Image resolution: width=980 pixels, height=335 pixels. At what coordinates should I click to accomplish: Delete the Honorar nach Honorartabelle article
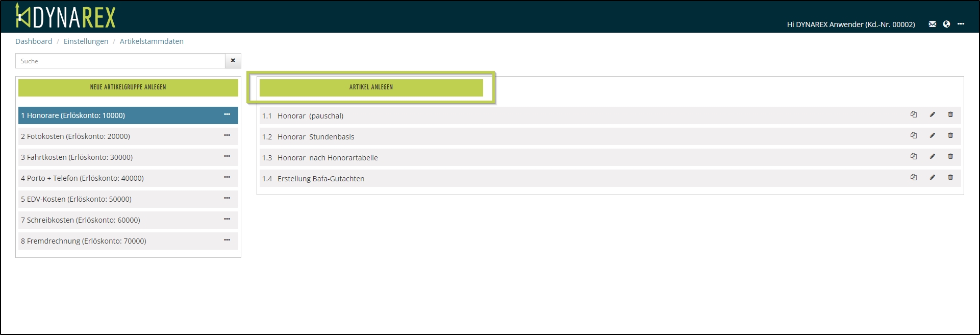coord(950,157)
